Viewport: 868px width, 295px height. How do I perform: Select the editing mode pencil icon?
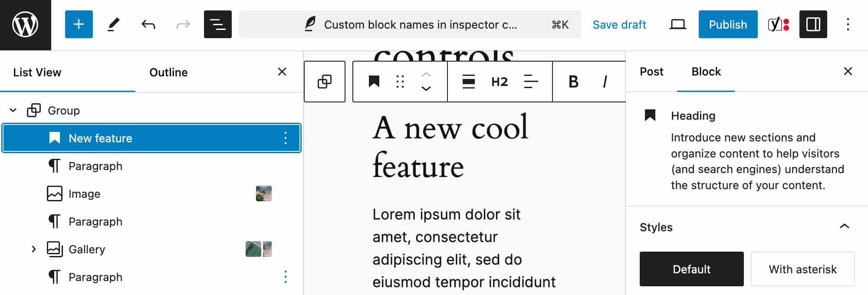[113, 24]
